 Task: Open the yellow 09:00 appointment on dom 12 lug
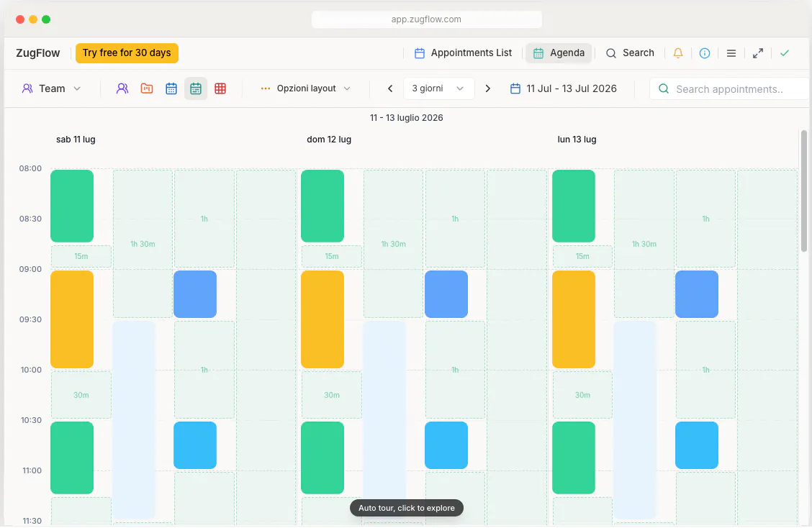click(x=322, y=319)
